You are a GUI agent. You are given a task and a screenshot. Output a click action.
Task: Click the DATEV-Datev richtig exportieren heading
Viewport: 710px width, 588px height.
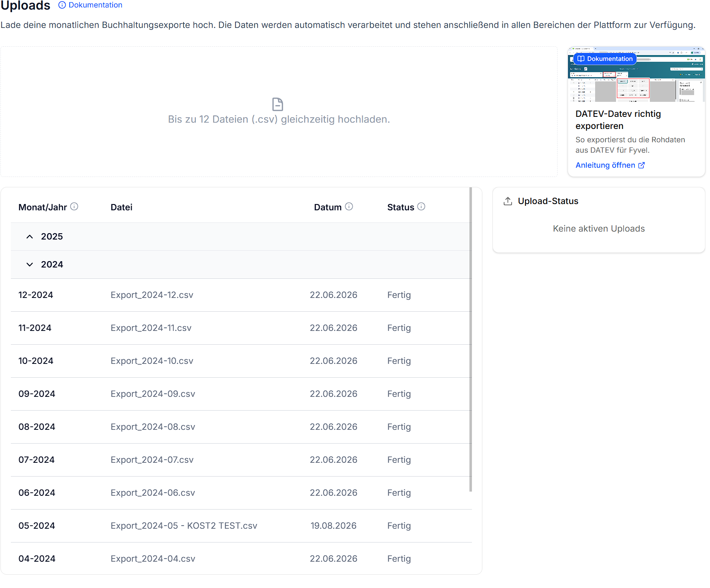pos(618,120)
